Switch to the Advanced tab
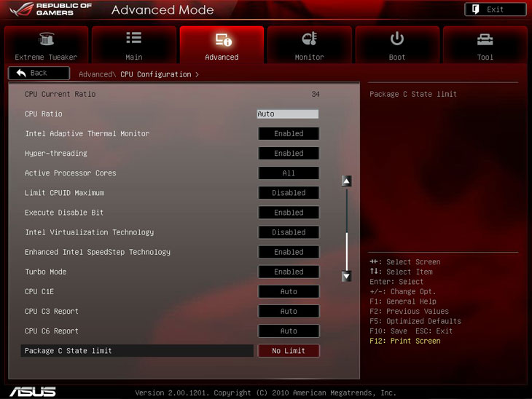The image size is (532, 399). tap(222, 45)
